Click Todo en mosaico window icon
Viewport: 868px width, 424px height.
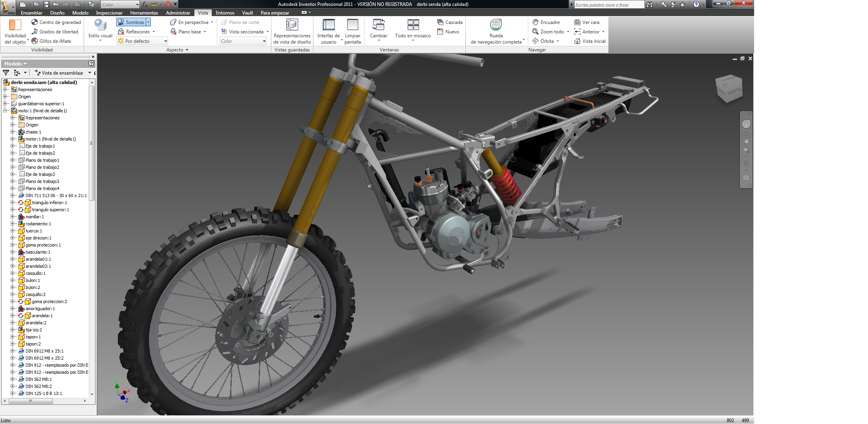(413, 25)
